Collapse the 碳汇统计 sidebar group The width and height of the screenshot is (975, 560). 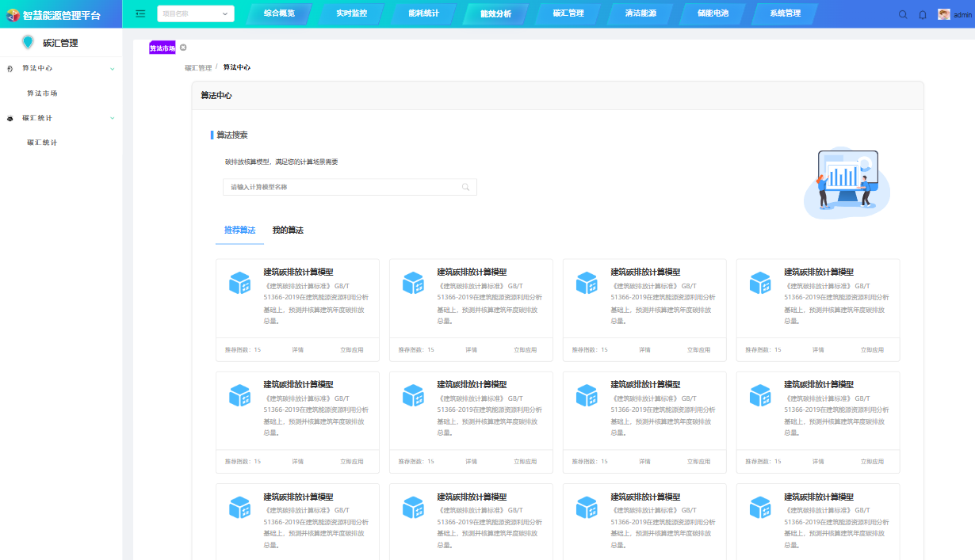[x=112, y=118]
